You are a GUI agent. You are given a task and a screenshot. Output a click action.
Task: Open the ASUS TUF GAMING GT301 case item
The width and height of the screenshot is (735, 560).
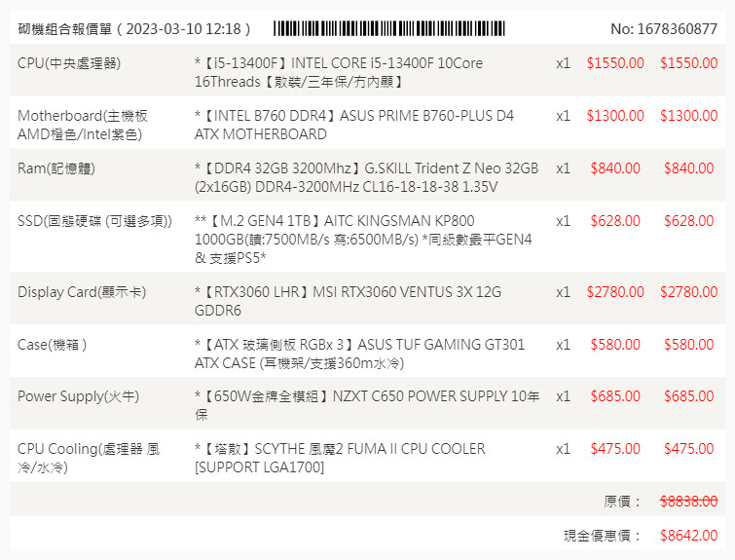point(359,353)
